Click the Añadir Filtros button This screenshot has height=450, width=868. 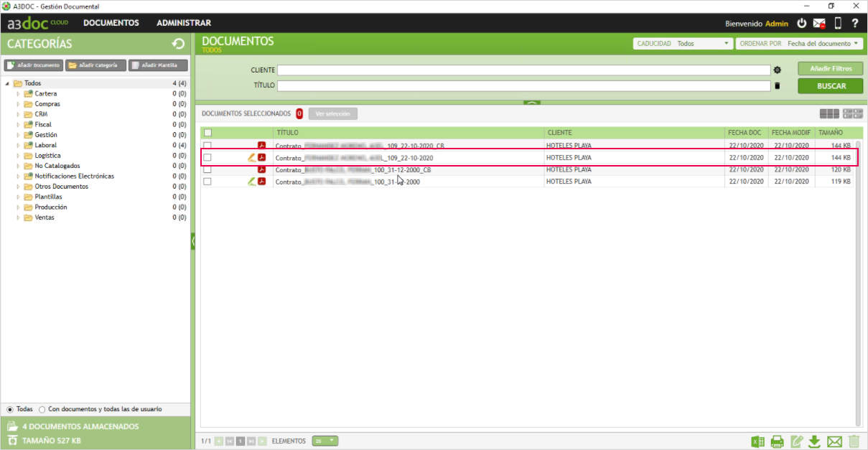coord(831,69)
